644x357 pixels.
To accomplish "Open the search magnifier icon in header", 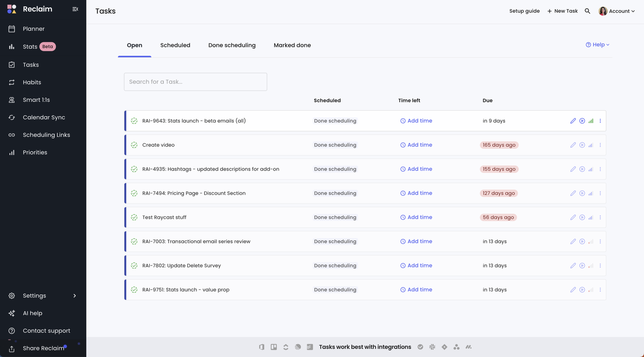I will (587, 11).
